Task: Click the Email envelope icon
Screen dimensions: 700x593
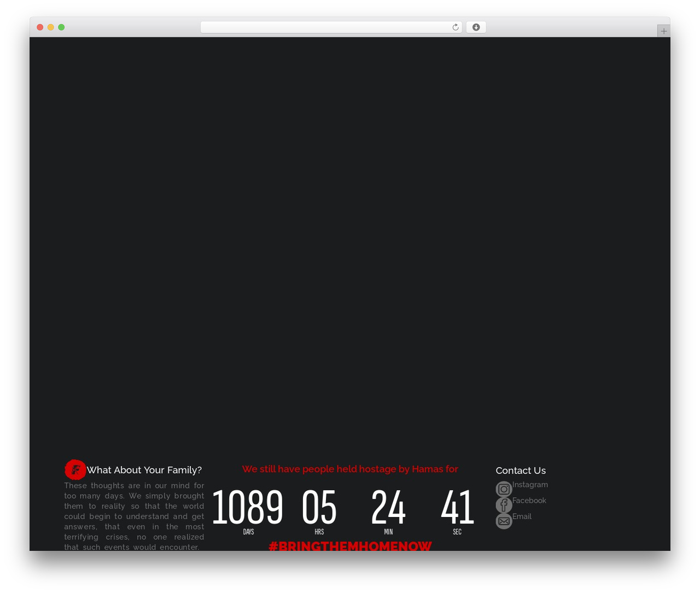Action: pyautogui.click(x=504, y=521)
